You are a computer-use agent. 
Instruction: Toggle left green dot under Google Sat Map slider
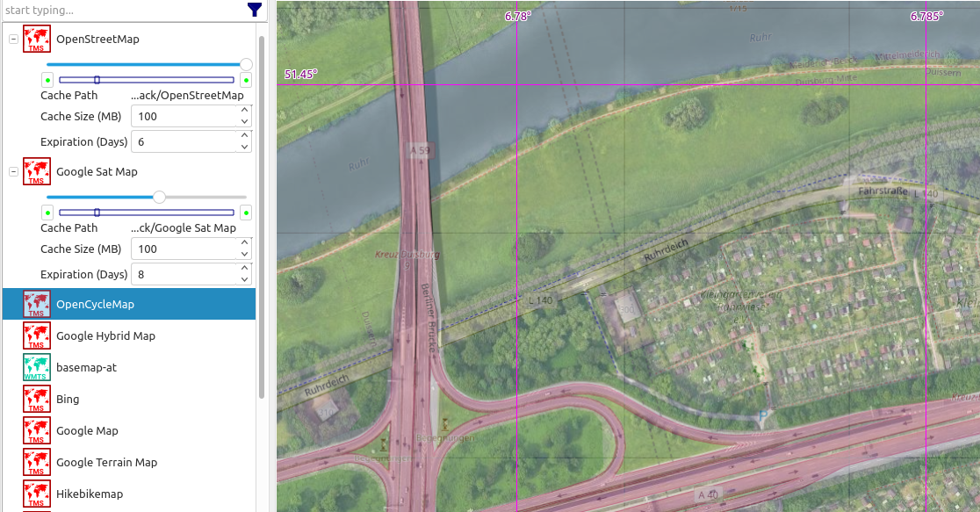(x=47, y=213)
